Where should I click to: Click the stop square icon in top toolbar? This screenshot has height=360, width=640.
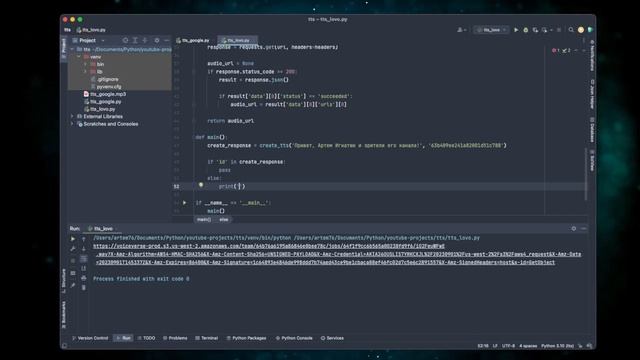pyautogui.click(x=559, y=30)
